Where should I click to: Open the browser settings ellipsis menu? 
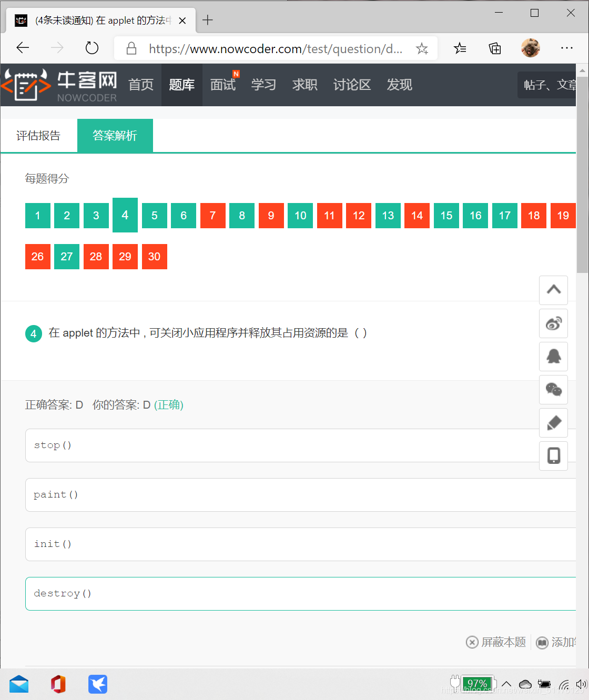click(567, 48)
